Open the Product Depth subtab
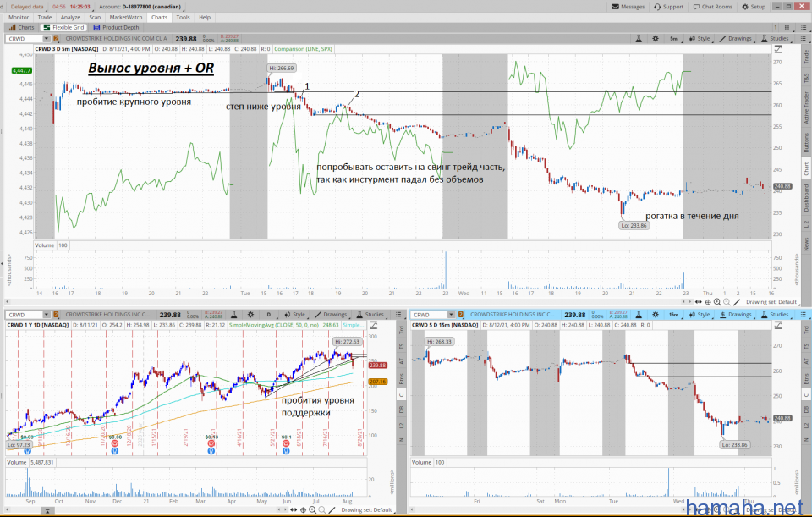 coord(118,27)
